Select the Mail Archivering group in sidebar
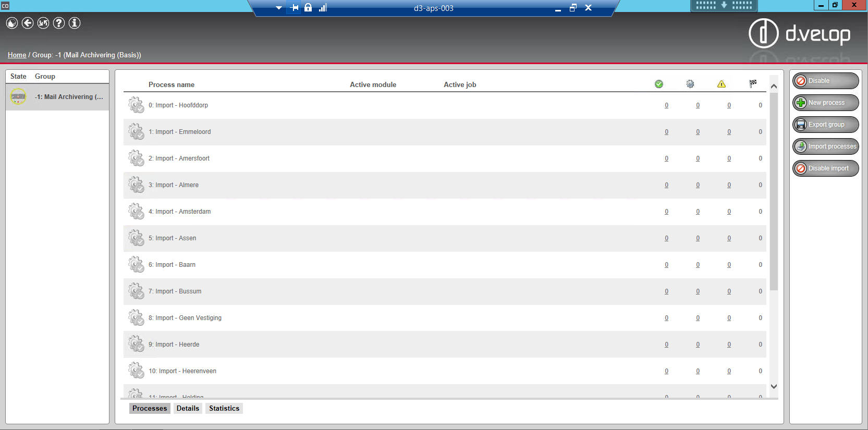 tap(57, 97)
